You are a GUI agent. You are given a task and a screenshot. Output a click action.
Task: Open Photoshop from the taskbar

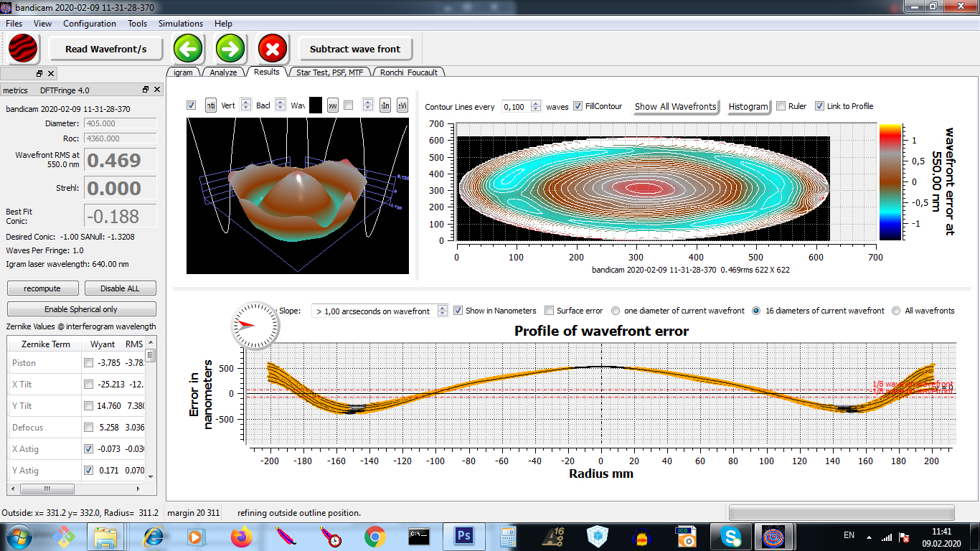(464, 536)
